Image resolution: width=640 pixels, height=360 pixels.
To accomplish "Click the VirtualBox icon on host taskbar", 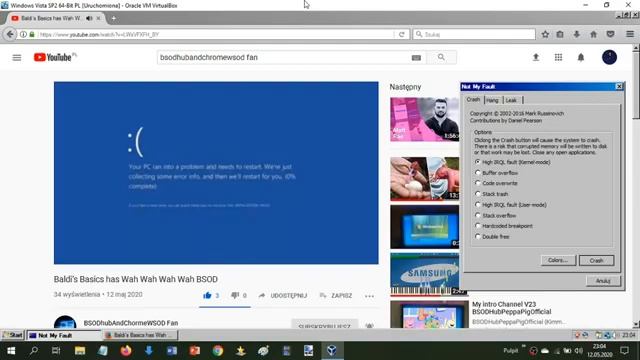I will (331, 351).
